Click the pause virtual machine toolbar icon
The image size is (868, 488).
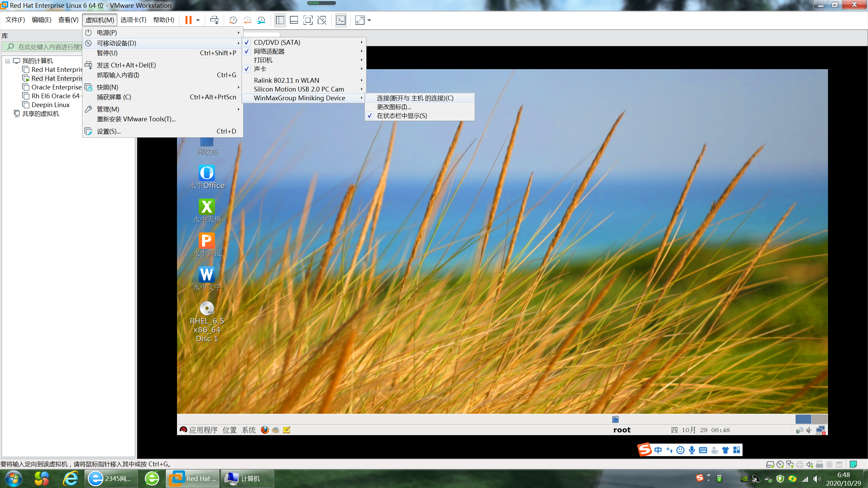coord(188,20)
